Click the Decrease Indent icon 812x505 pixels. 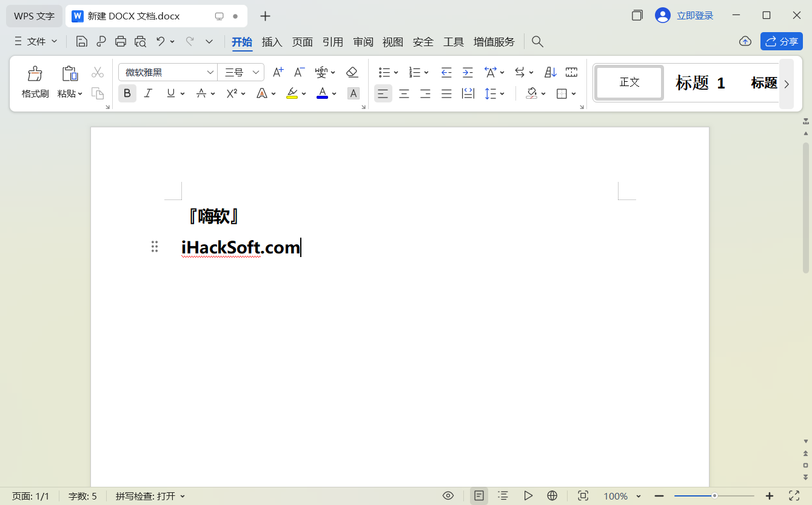(x=446, y=72)
